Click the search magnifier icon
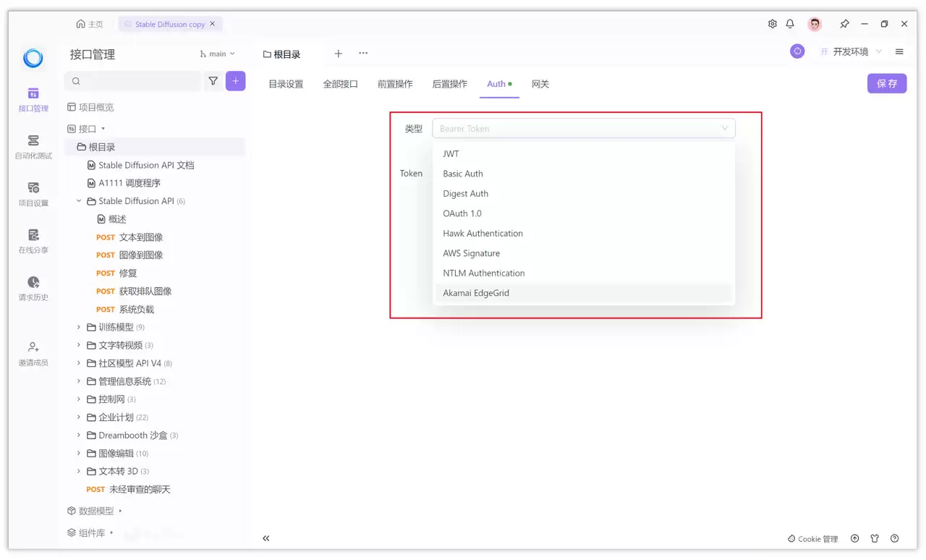 pos(76,81)
